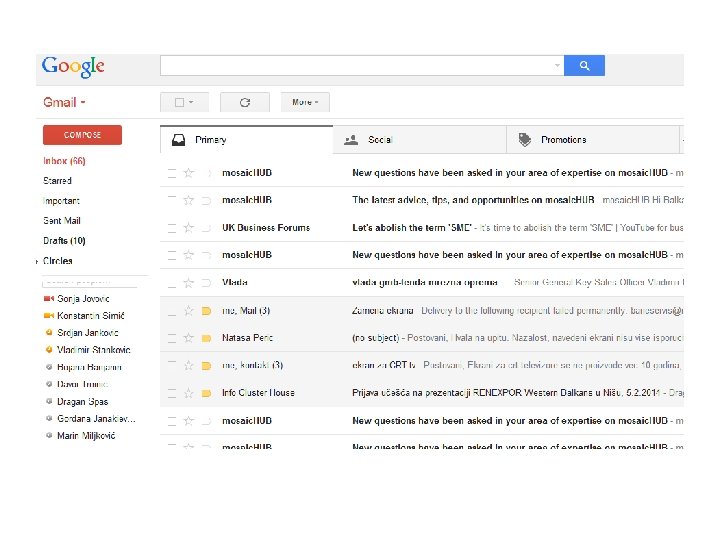Click camera status icon beside Konstantin Simić
The height and width of the screenshot is (540, 720).
point(49,315)
